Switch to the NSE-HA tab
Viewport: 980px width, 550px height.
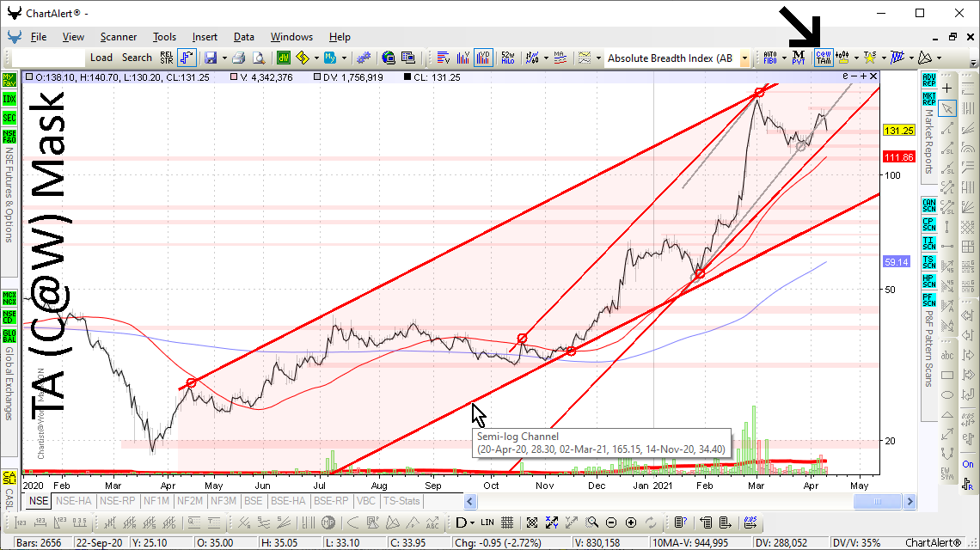coord(74,501)
